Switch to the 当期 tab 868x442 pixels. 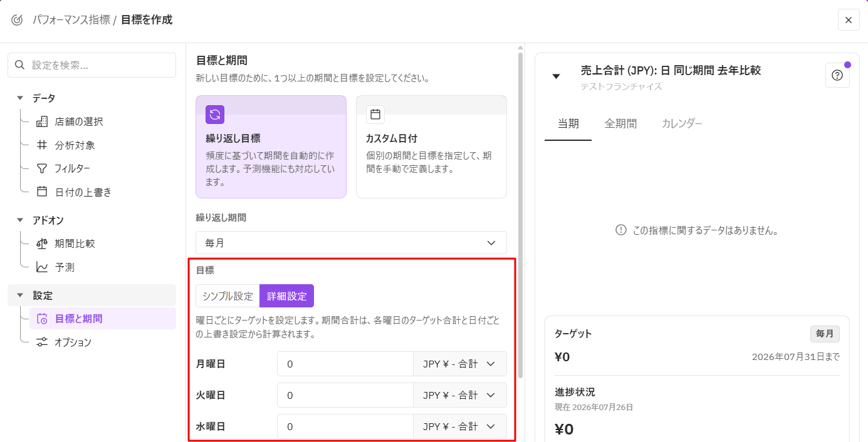(568, 123)
